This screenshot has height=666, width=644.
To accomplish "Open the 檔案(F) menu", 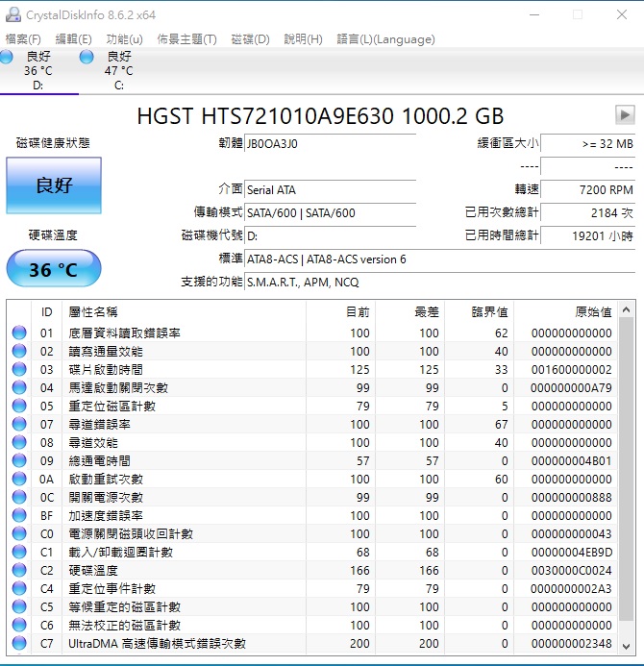I will (x=23, y=39).
